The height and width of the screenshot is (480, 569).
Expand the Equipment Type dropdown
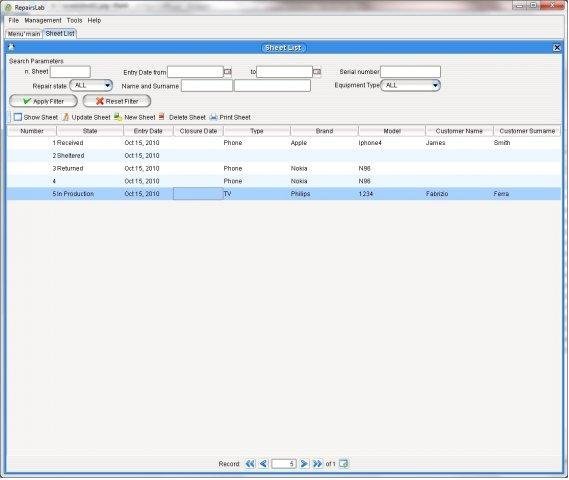pyautogui.click(x=410, y=85)
